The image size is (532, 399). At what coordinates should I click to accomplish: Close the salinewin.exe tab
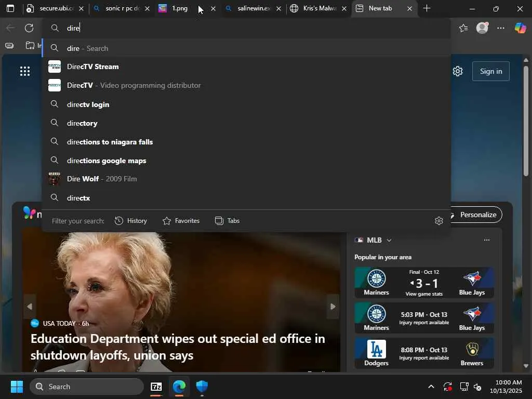(x=278, y=9)
